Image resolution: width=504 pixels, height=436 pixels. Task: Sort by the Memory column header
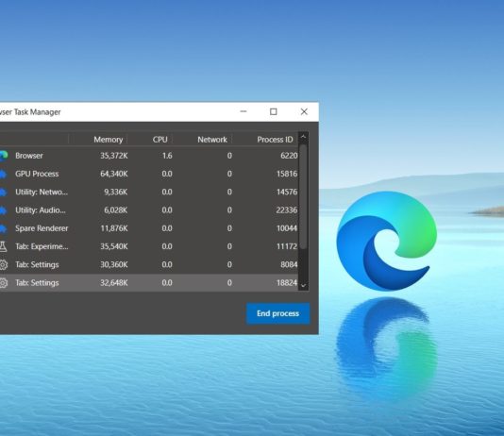click(x=108, y=140)
